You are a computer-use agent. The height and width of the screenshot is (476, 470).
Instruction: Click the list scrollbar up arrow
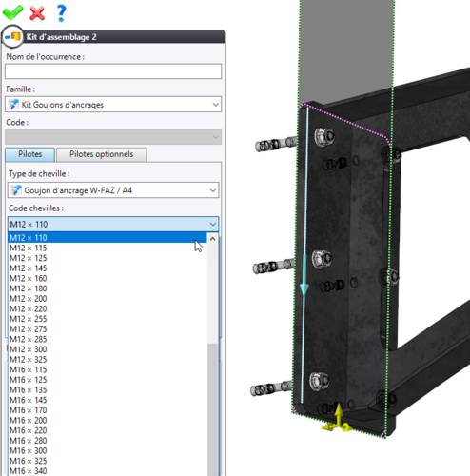tap(212, 239)
